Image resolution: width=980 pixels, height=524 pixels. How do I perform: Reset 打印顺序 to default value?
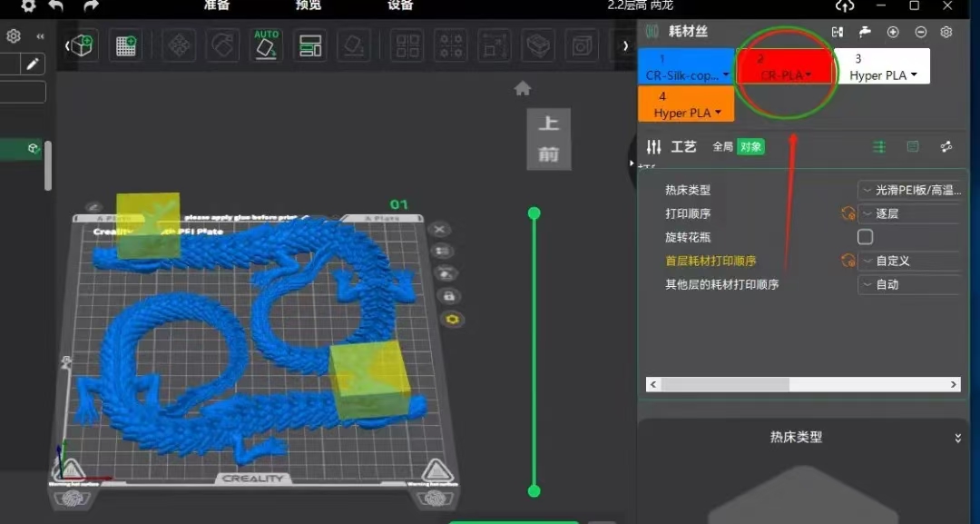click(x=848, y=213)
